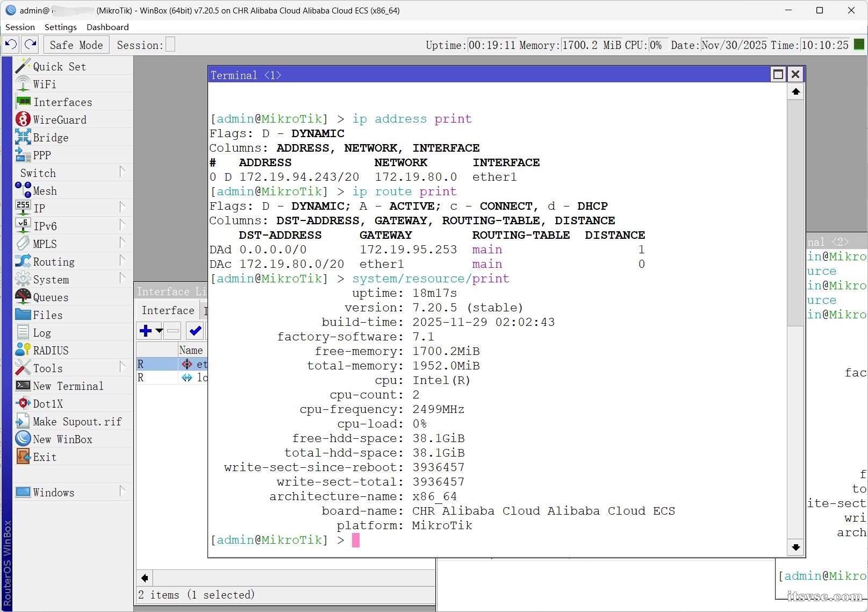Click Make Supout.rif icon
The height and width of the screenshot is (612, 868).
(x=23, y=422)
